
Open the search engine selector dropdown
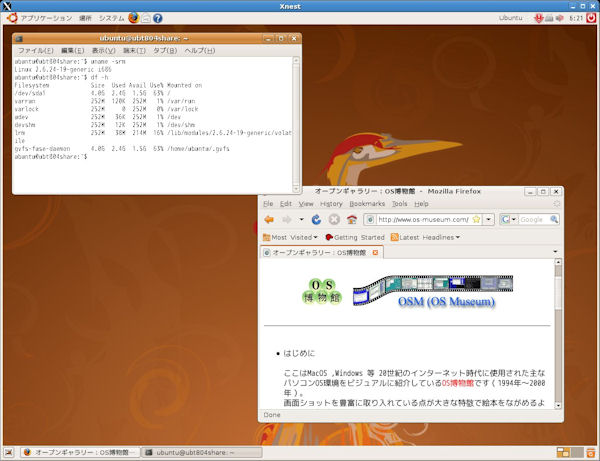pyautogui.click(x=509, y=219)
